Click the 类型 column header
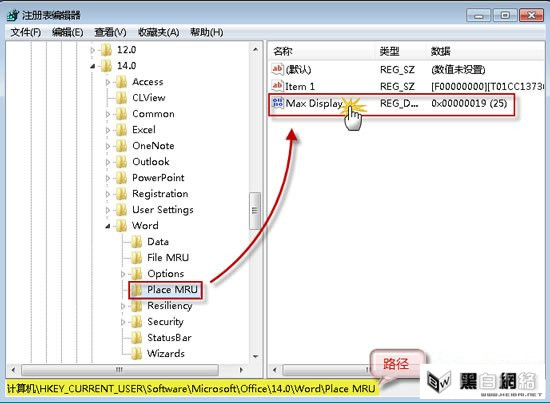Viewport: 550px width, 403px height. click(x=390, y=52)
